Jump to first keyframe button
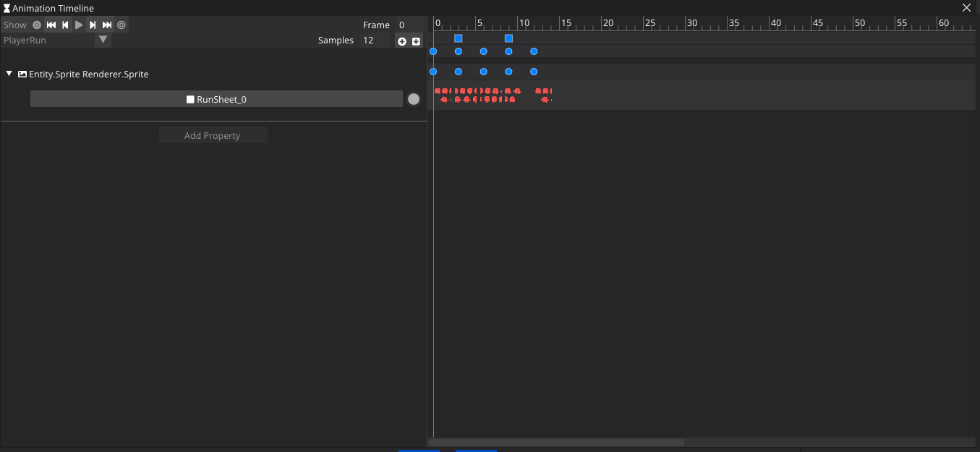The height and width of the screenshot is (452, 980). [x=51, y=25]
